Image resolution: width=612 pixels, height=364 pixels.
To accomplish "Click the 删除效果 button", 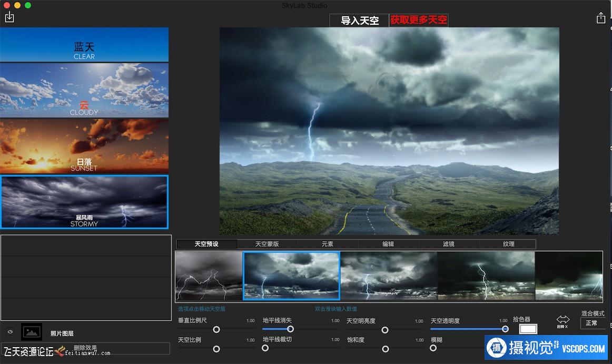I will point(85,348).
